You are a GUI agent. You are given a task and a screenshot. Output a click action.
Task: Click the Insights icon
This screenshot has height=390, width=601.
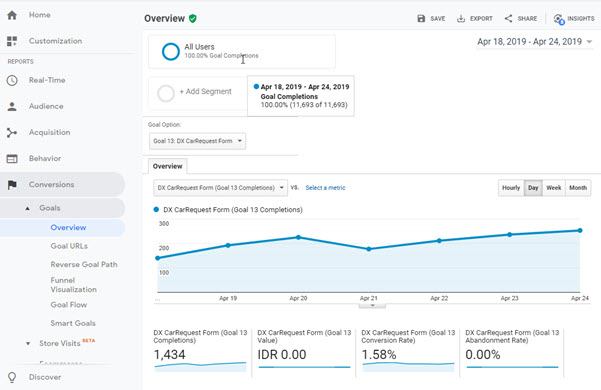(x=559, y=19)
